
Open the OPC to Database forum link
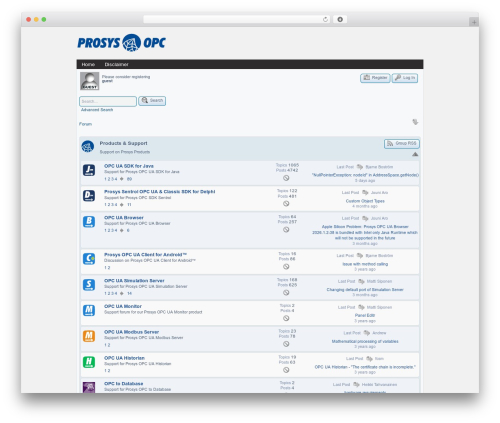[x=123, y=384]
